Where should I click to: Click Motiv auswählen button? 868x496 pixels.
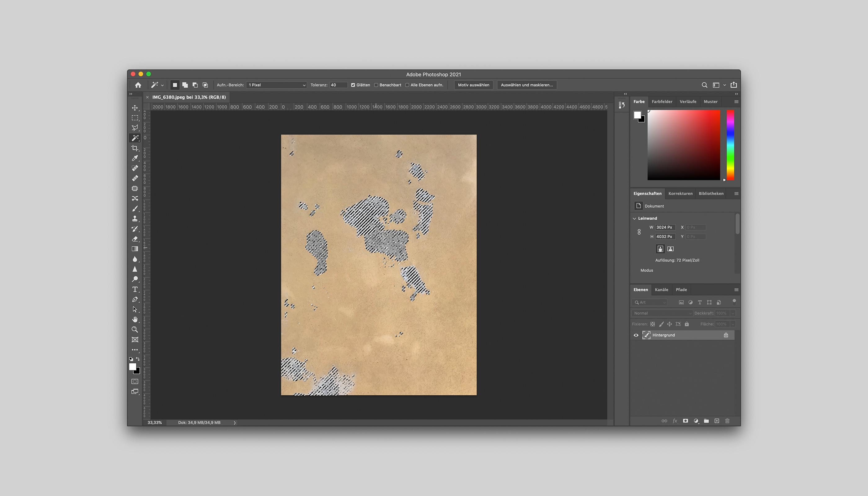[x=474, y=85]
